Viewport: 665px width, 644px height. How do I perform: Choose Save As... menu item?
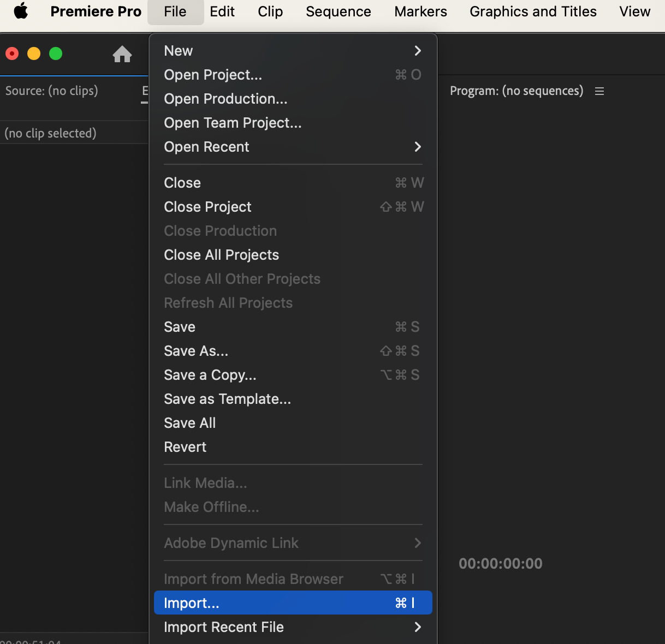coord(293,351)
